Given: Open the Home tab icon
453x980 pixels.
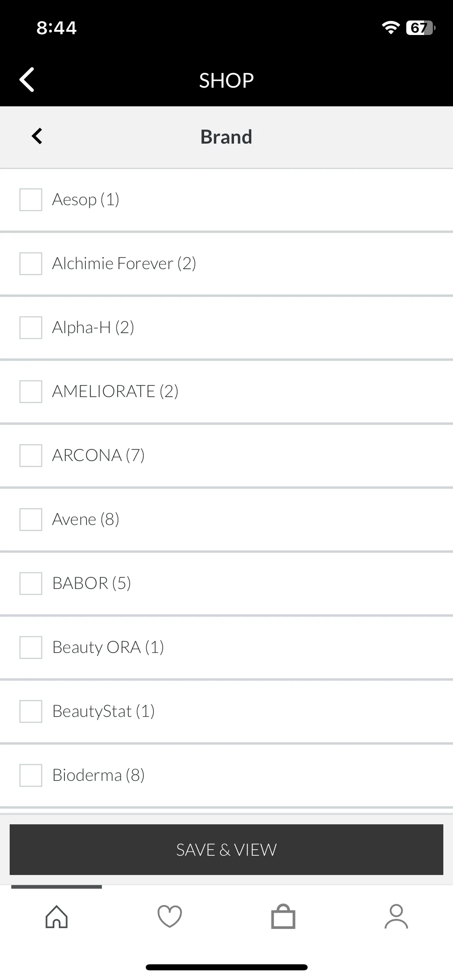Looking at the screenshot, I should pyautogui.click(x=57, y=917).
